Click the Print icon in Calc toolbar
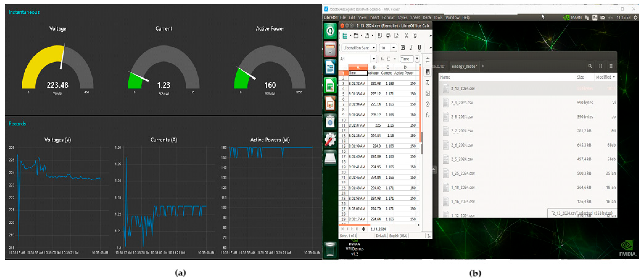 click(388, 36)
